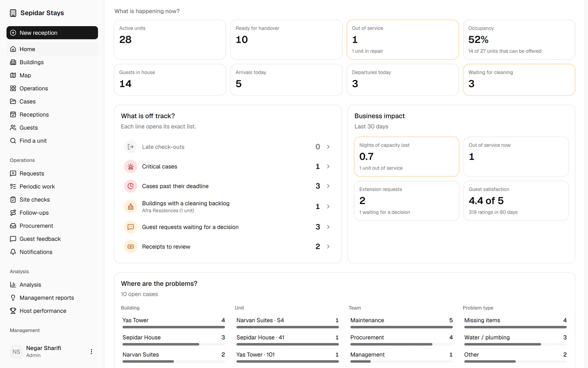Click the New reception button

[x=52, y=33]
